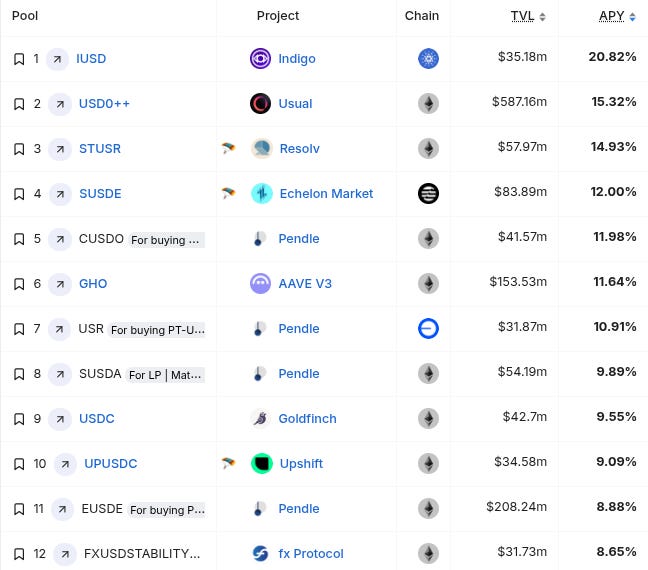Open the fx Protocol project link
This screenshot has height=570, width=648.
point(311,554)
